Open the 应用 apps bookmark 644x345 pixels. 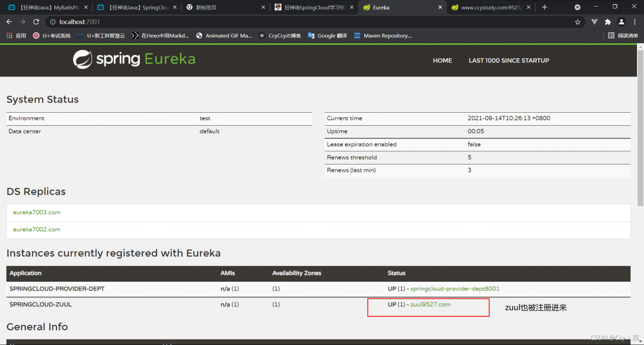click(x=16, y=36)
